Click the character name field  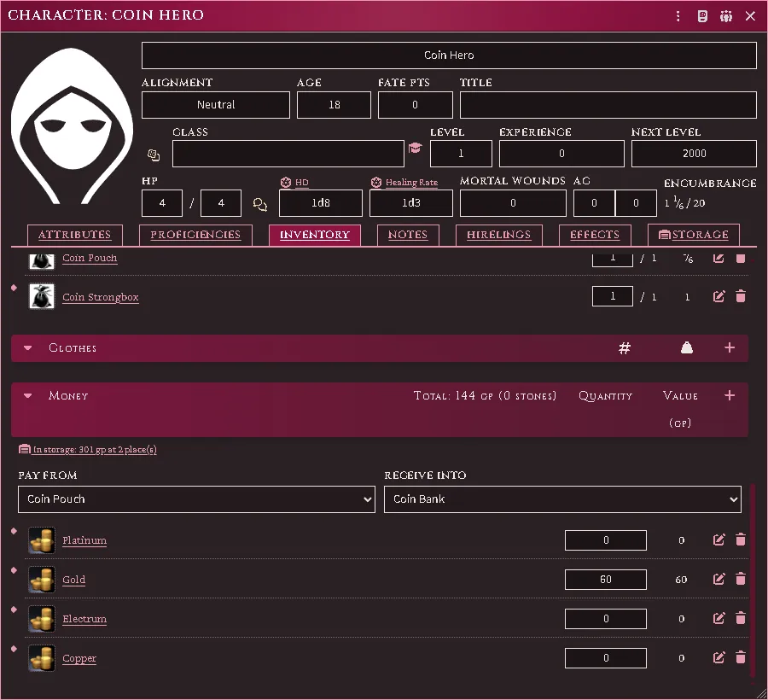pos(449,55)
